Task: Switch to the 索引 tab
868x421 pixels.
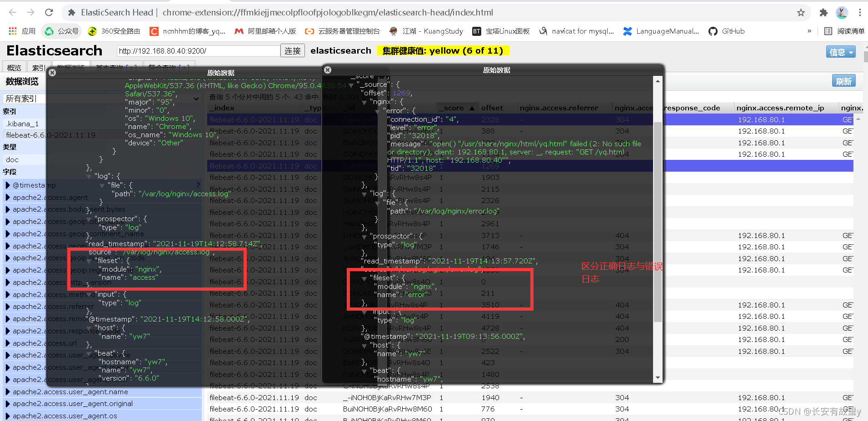Action: coord(39,67)
